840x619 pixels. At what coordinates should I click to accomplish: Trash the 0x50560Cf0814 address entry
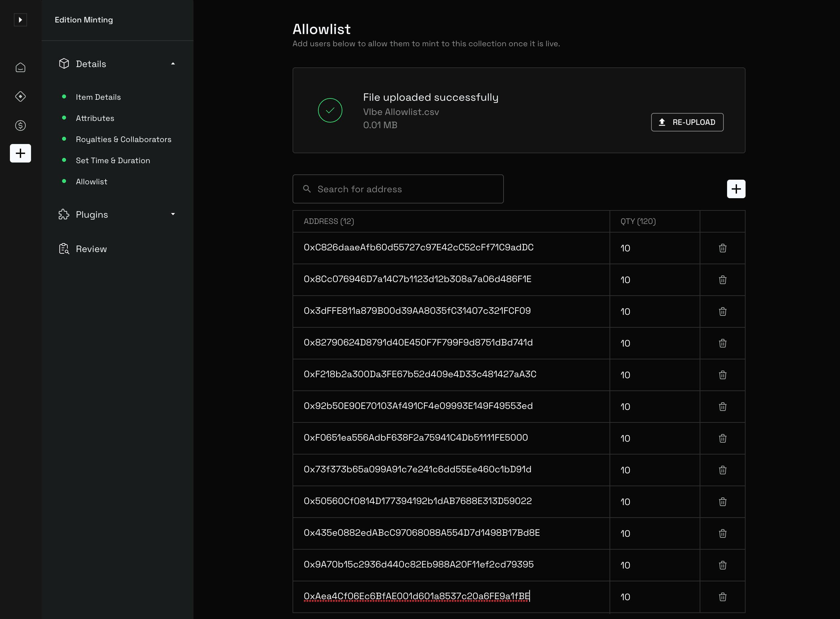point(722,502)
